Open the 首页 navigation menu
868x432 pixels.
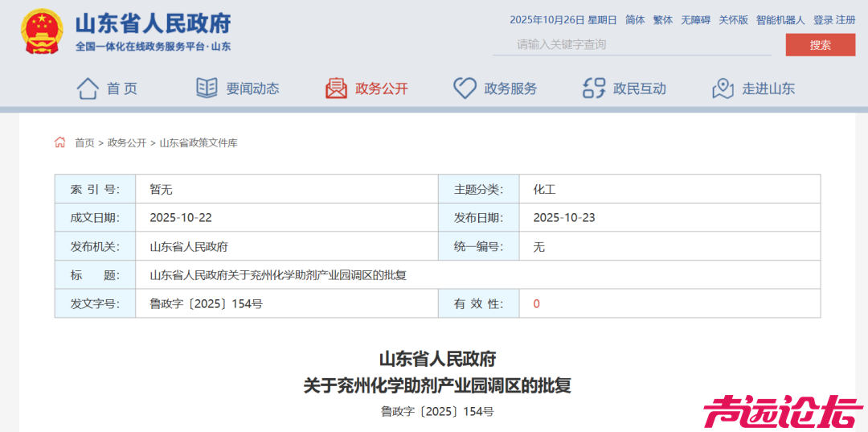pos(122,88)
